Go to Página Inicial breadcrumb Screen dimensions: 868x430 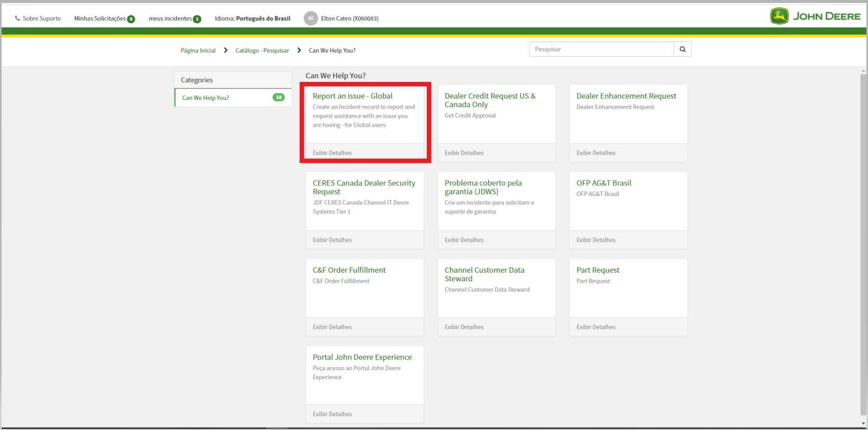click(198, 50)
